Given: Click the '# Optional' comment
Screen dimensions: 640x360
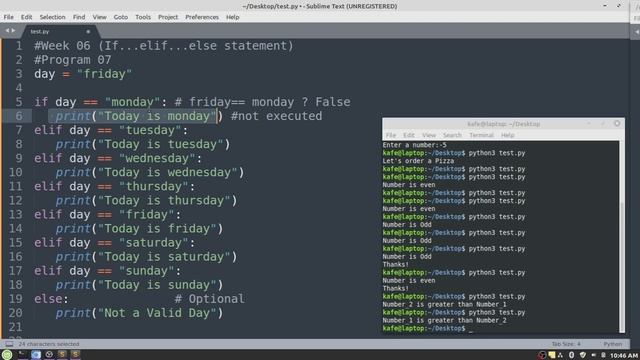Looking at the screenshot, I should click(209, 299).
